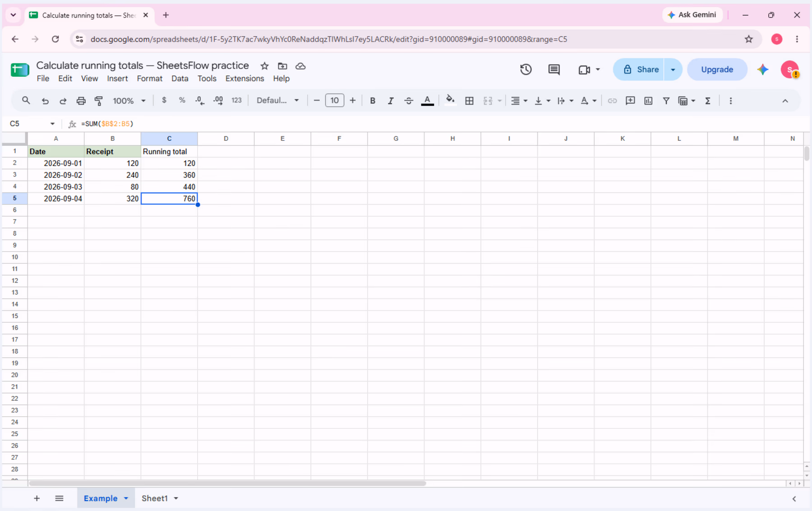Image resolution: width=812 pixels, height=511 pixels.
Task: Insert a chart
Action: pos(648,101)
